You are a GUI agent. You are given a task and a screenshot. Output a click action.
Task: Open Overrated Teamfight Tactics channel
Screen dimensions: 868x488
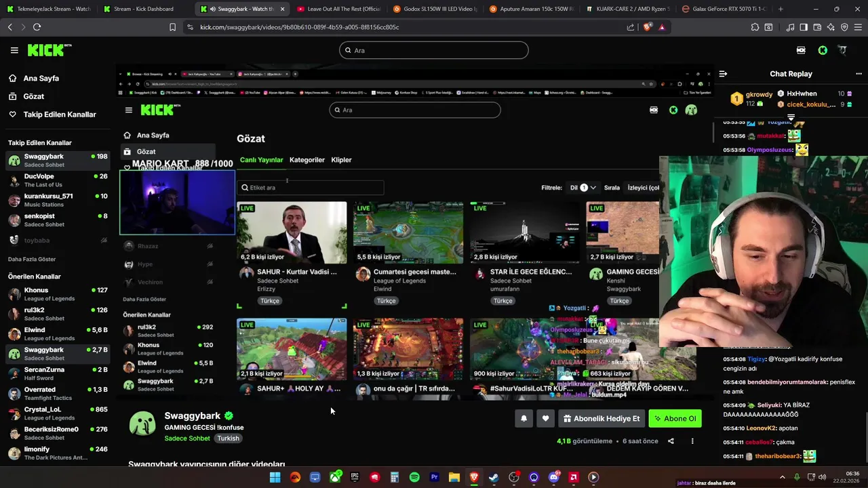[58, 394]
